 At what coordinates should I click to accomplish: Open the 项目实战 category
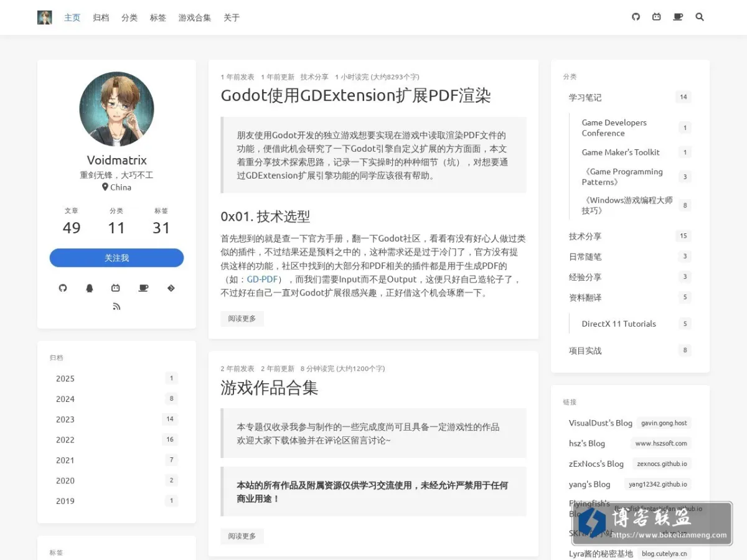coord(630,350)
